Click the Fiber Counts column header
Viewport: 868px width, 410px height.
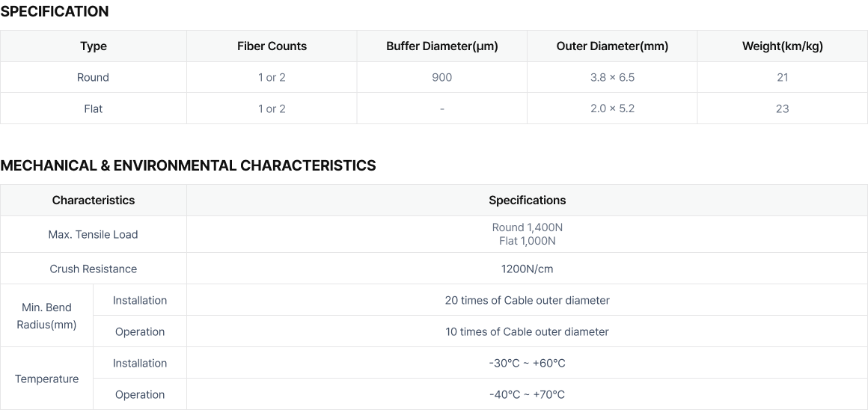pyautogui.click(x=272, y=46)
